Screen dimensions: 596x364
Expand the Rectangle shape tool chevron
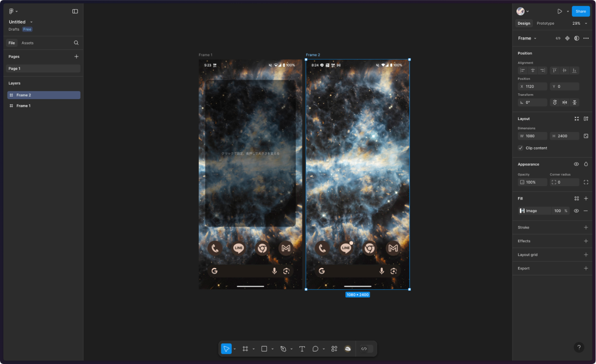(272, 349)
